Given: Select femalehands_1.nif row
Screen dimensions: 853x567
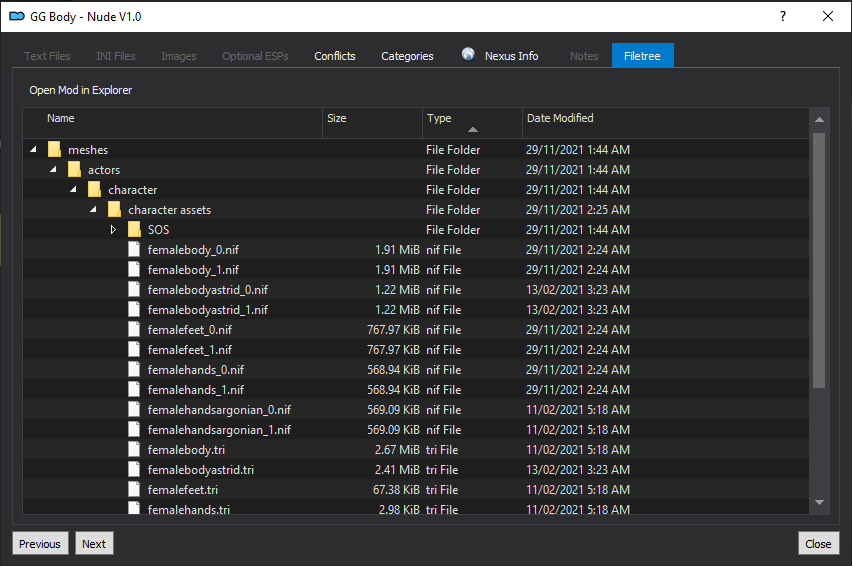Looking at the screenshot, I should [416, 390].
